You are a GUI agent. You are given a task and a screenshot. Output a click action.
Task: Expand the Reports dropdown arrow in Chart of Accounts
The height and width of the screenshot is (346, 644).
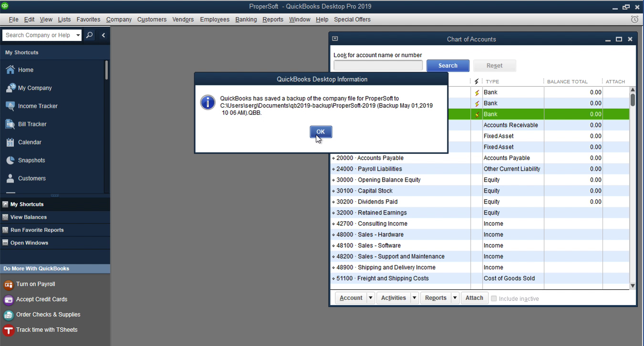click(455, 298)
